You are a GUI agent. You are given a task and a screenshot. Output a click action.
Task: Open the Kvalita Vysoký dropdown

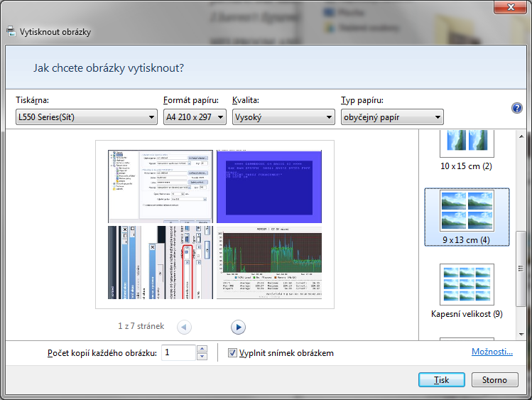(x=283, y=117)
